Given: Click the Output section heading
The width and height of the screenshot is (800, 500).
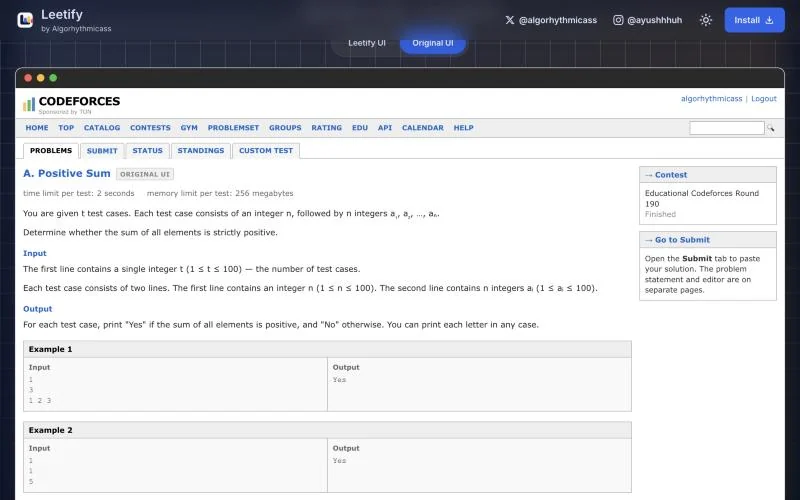Looking at the screenshot, I should (x=38, y=309).
